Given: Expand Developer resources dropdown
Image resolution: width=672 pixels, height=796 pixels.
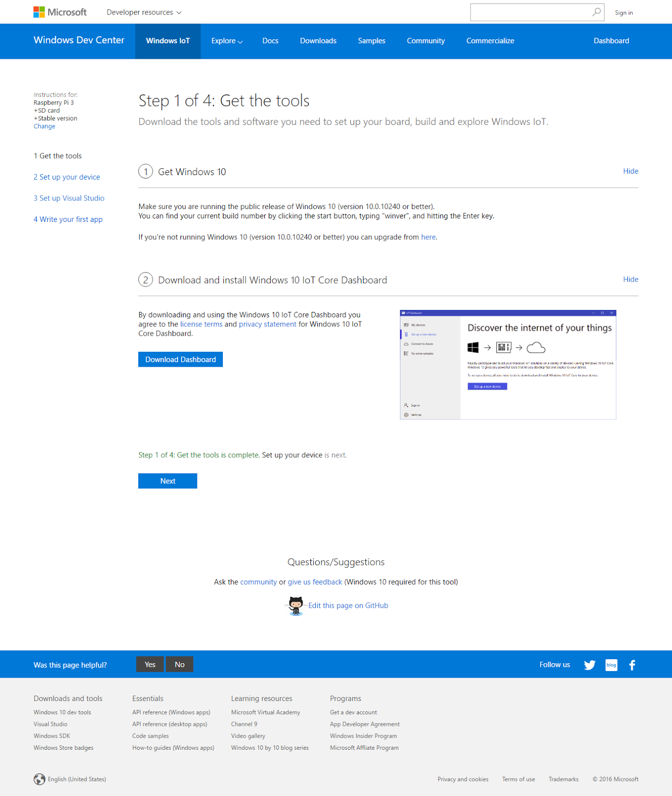Looking at the screenshot, I should 144,12.
